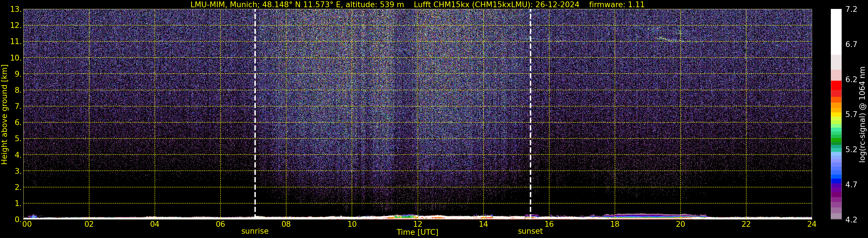Image resolution: width=868 pixels, height=238 pixels.
Task: Click the 'sunrise' label below the axis
Action: pos(255,231)
